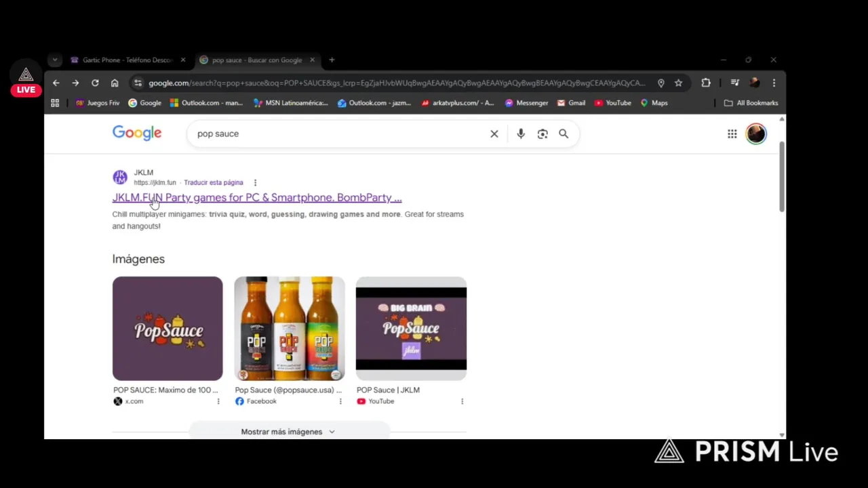Image resolution: width=868 pixels, height=488 pixels.
Task: Open the new tab plus button
Action: coord(332,60)
